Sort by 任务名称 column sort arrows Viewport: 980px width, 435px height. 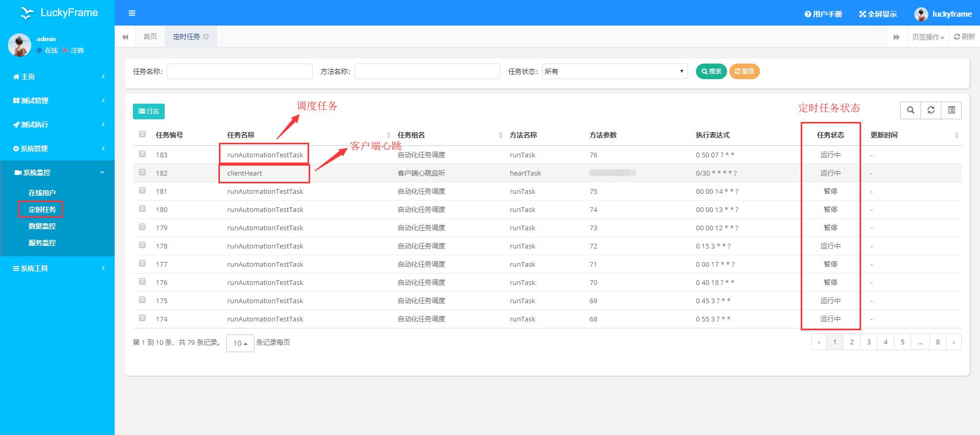point(388,135)
